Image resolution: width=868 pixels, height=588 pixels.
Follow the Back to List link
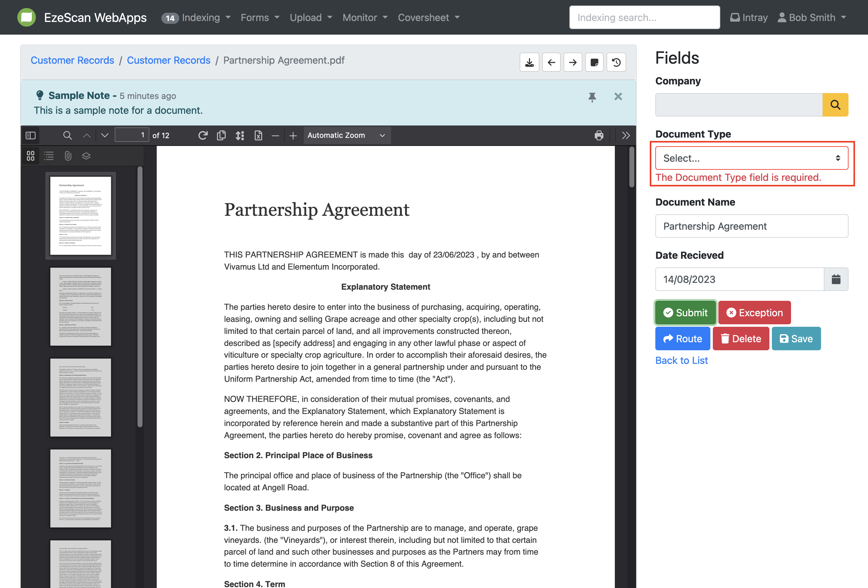pyautogui.click(x=681, y=360)
